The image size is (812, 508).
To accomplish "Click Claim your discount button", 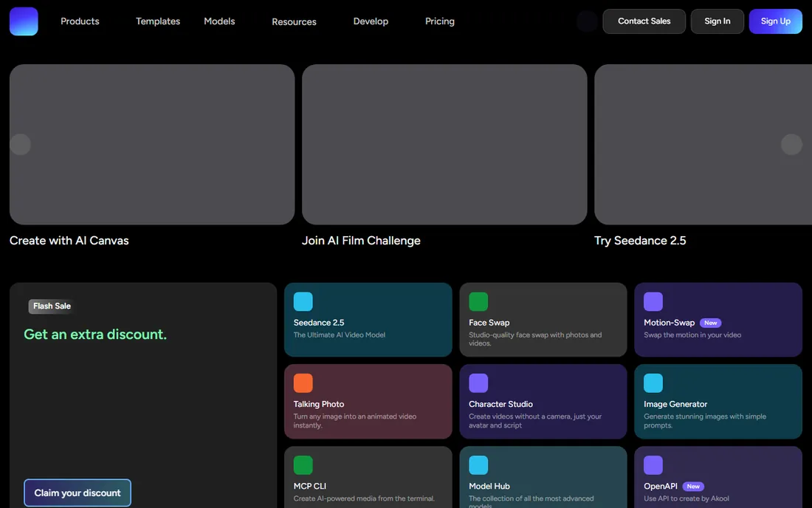I will coord(78,493).
